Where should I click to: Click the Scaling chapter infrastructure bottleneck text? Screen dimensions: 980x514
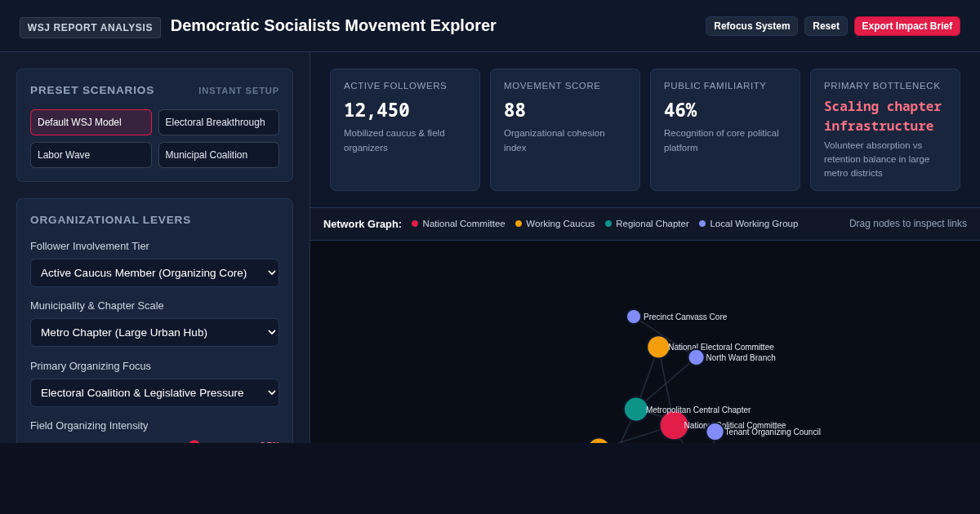pos(883,116)
